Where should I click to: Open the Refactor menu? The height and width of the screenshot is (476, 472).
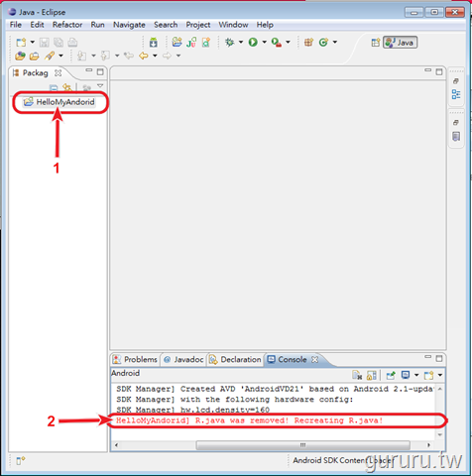point(67,25)
